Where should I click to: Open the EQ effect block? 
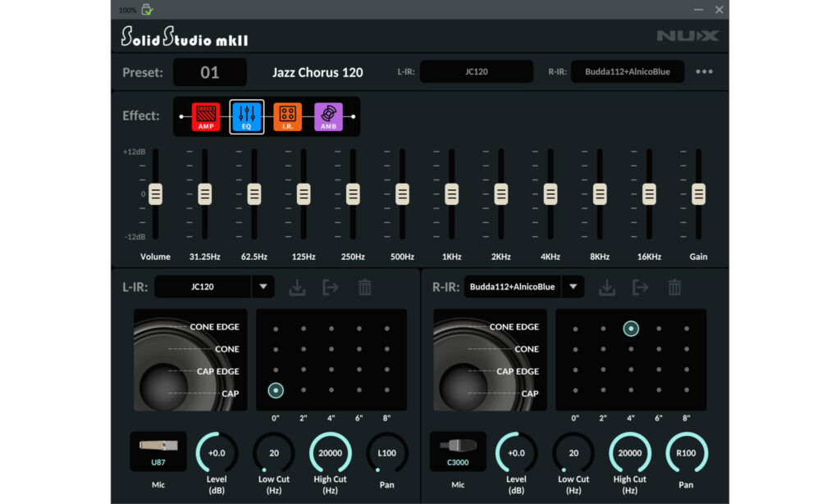[246, 116]
